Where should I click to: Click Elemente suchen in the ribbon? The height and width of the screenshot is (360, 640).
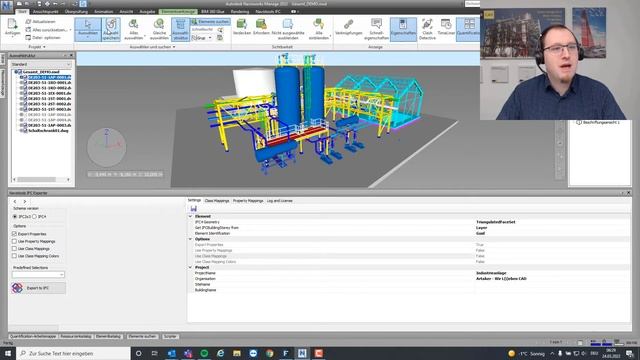pyautogui.click(x=210, y=22)
